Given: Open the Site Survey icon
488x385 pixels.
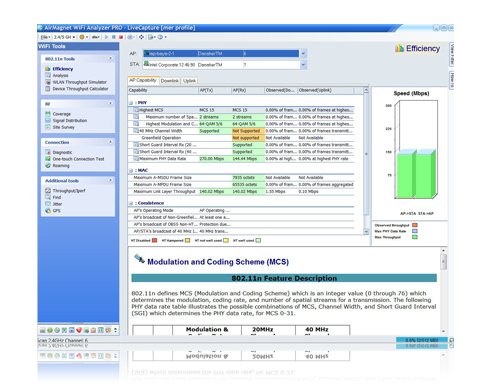Looking at the screenshot, I should 48,127.
